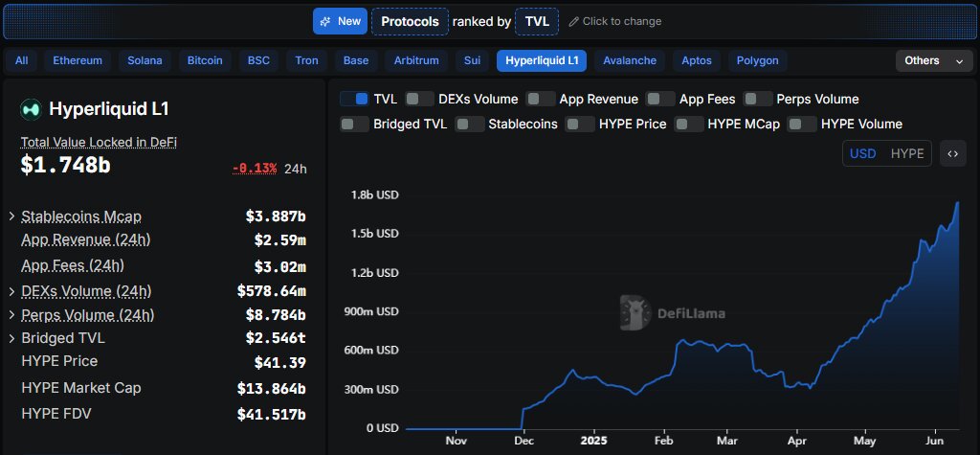The height and width of the screenshot is (455, 980).
Task: Enable the App Fees chart series
Action: (x=660, y=99)
